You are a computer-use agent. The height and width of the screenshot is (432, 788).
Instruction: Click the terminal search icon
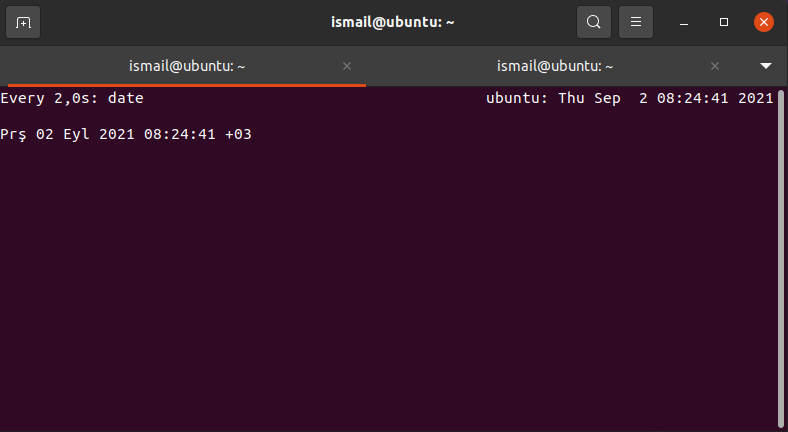coord(594,22)
